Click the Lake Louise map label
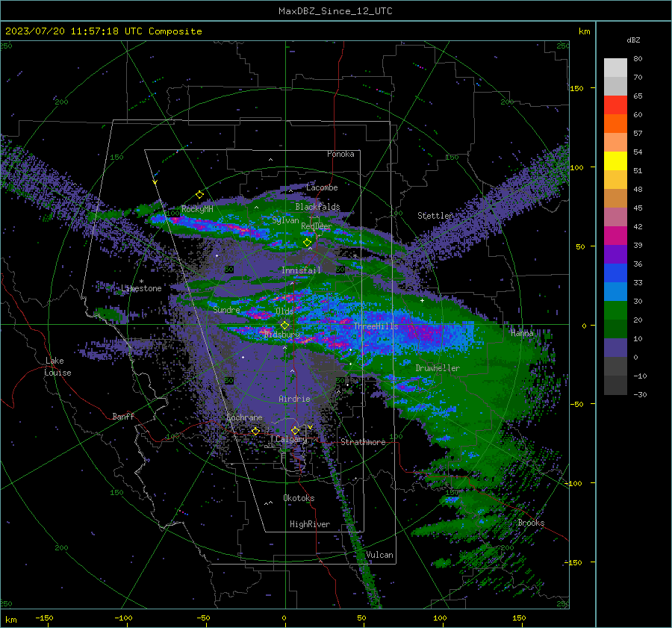 click(x=58, y=367)
